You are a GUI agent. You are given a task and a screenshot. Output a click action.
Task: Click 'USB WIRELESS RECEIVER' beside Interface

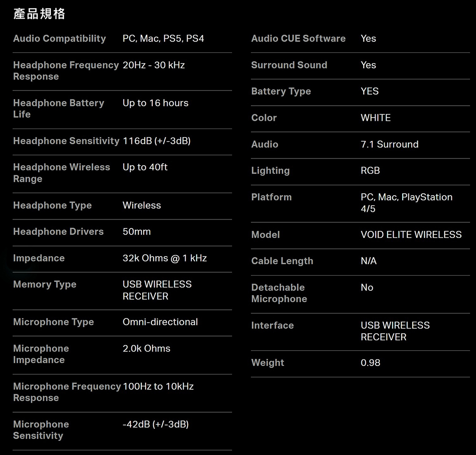coord(395,331)
